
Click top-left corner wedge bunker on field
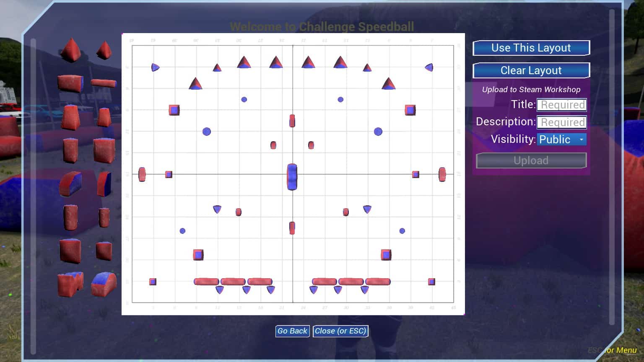click(x=155, y=67)
